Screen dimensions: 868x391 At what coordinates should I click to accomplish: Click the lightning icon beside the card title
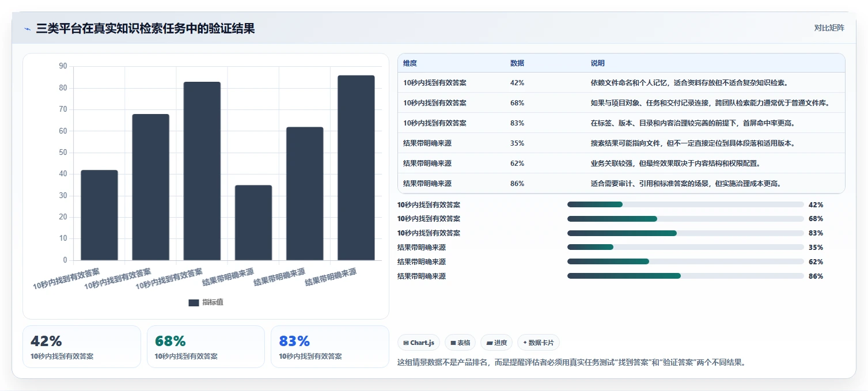tap(27, 29)
